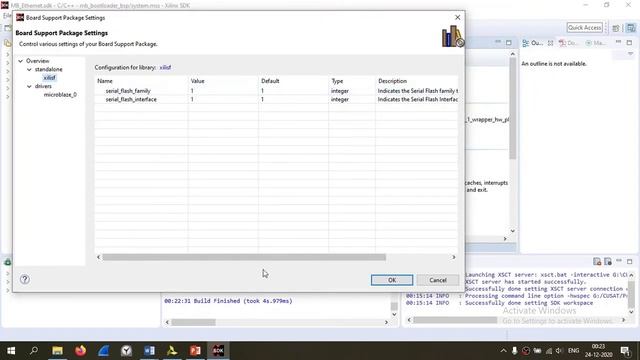Open the blue taskbar application icon

(x=103, y=351)
